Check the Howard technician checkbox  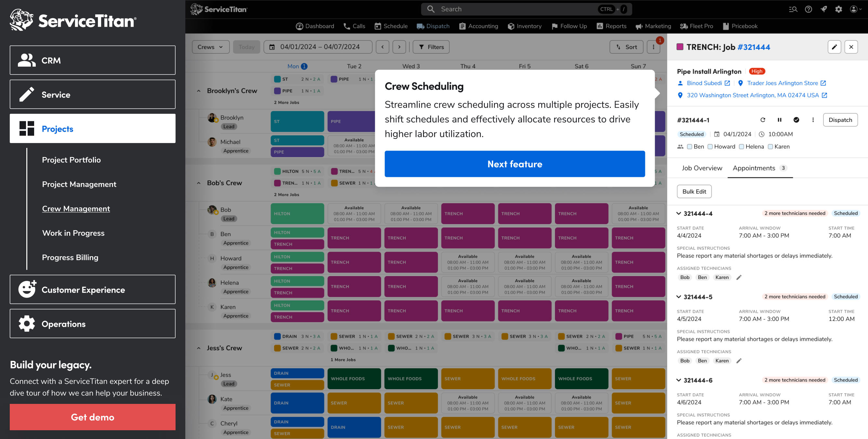click(710, 147)
